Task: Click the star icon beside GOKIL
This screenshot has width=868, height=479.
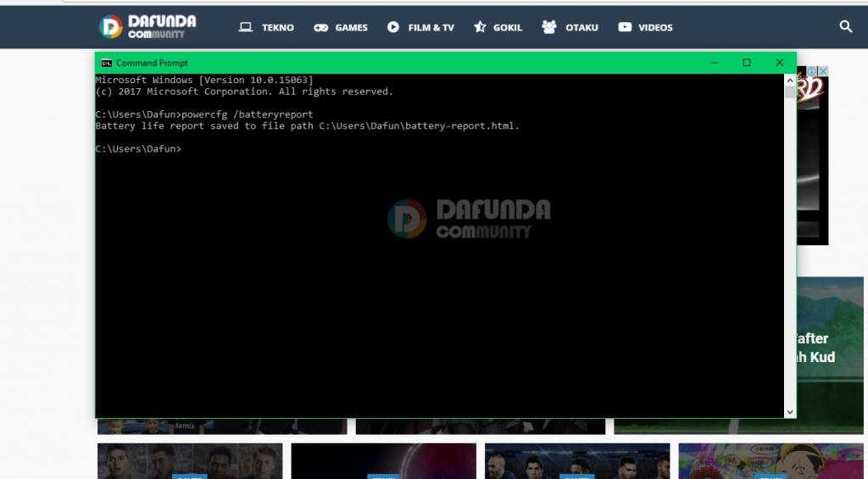Action: 480,27
